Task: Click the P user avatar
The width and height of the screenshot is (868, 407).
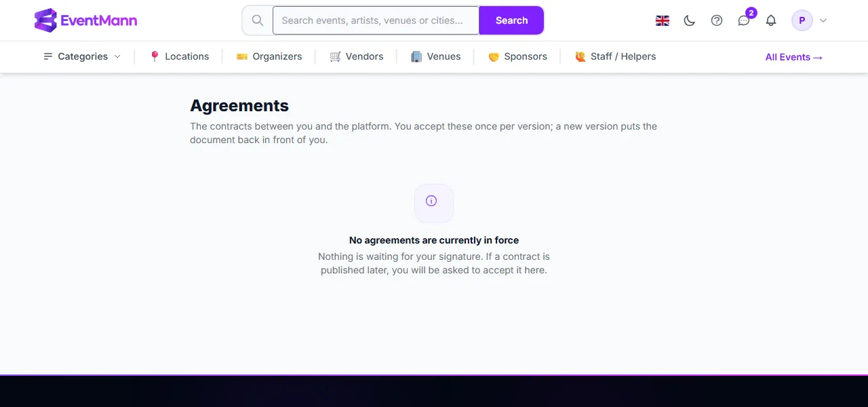Action: 802,20
